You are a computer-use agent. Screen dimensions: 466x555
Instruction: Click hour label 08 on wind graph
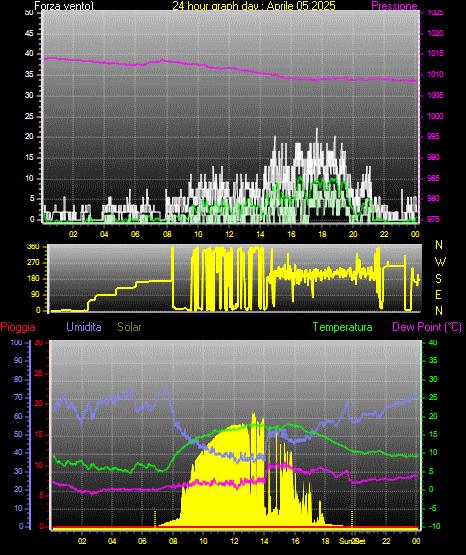click(x=167, y=234)
